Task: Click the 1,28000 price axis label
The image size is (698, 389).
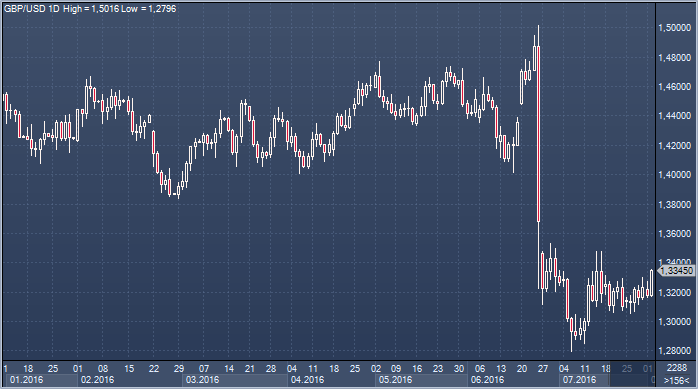Action: pos(674,351)
